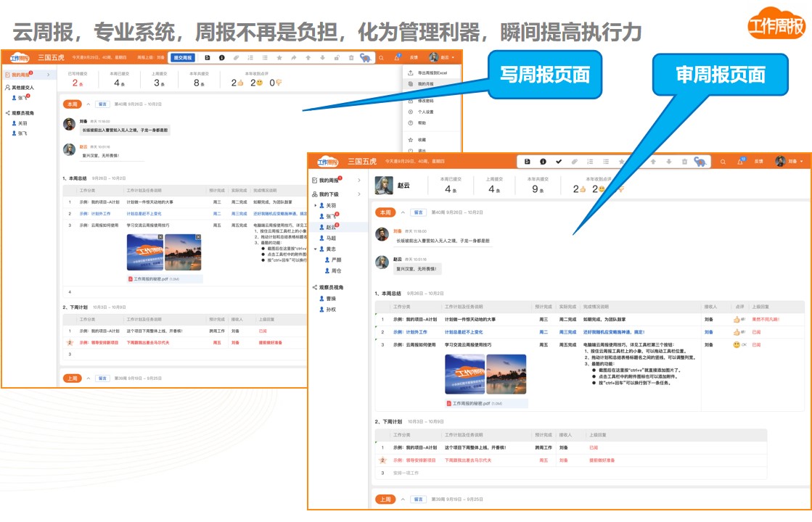The width and height of the screenshot is (812, 522).
Task: Expand 关羽 tree node in review page
Action: (x=316, y=205)
